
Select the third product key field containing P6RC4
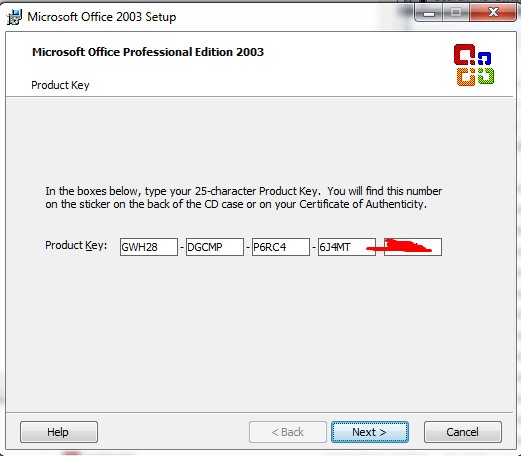click(x=281, y=247)
